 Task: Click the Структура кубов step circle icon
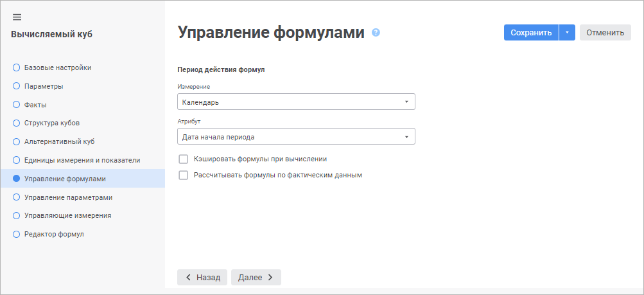(17, 123)
